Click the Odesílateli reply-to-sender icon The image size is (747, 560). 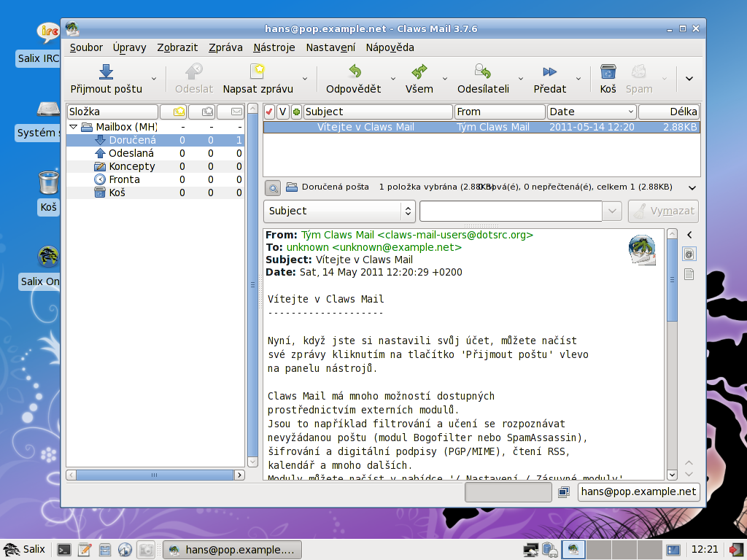coord(483,71)
